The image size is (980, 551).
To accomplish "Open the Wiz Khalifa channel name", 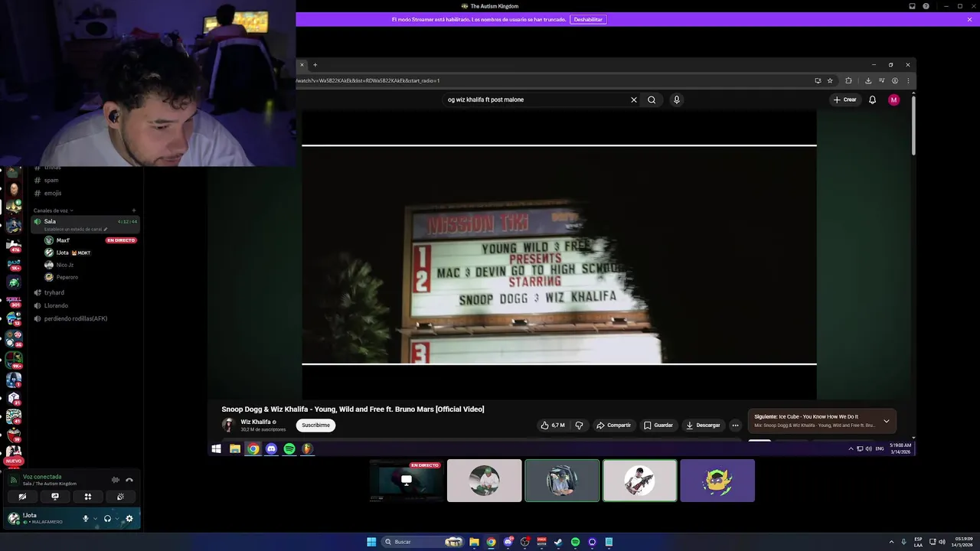I will tap(256, 422).
